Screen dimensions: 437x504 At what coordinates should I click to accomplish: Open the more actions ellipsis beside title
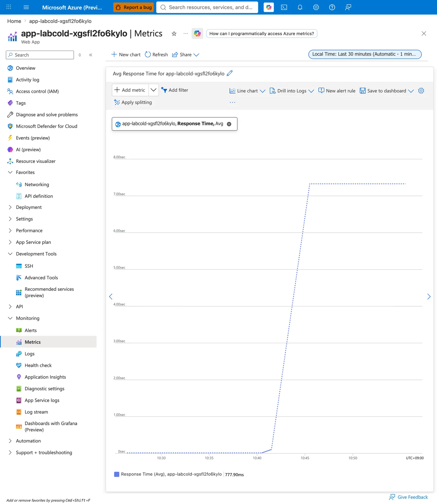point(186,34)
